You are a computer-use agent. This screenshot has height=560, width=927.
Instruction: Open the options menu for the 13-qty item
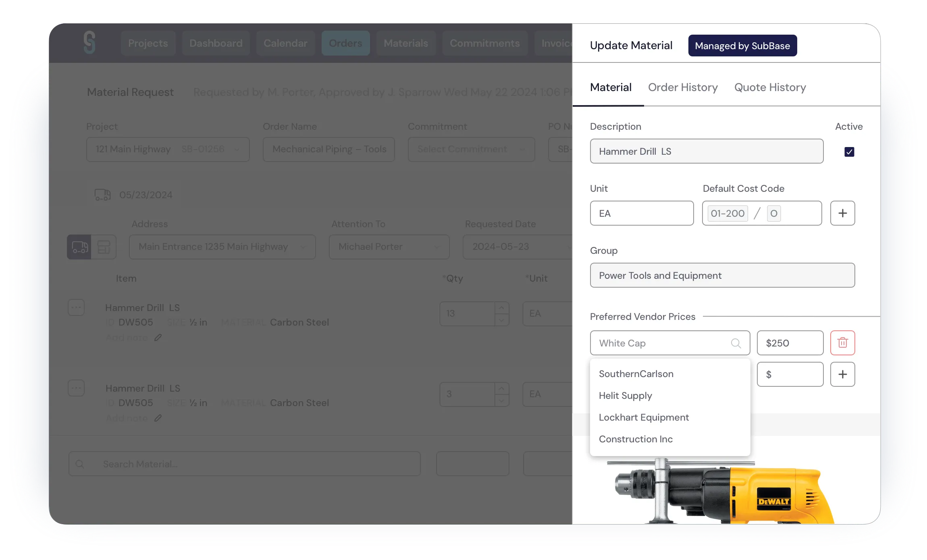tap(76, 307)
